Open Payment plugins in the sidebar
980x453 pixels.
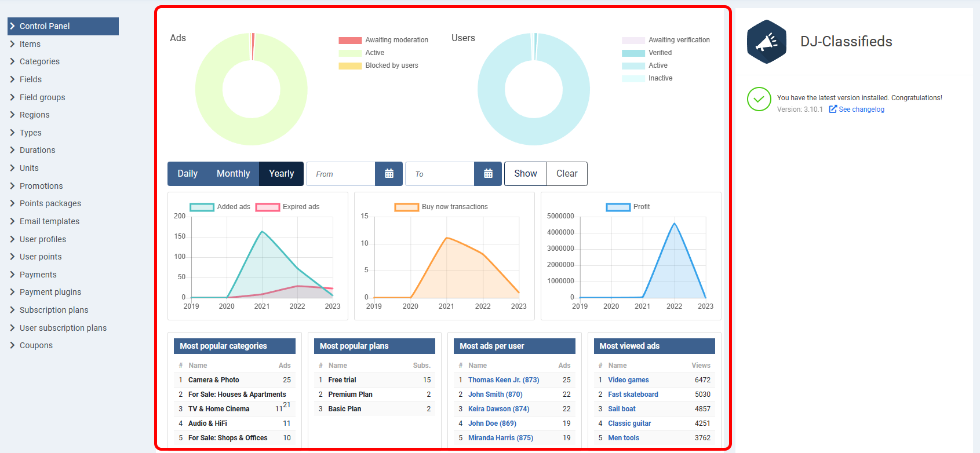tap(50, 292)
